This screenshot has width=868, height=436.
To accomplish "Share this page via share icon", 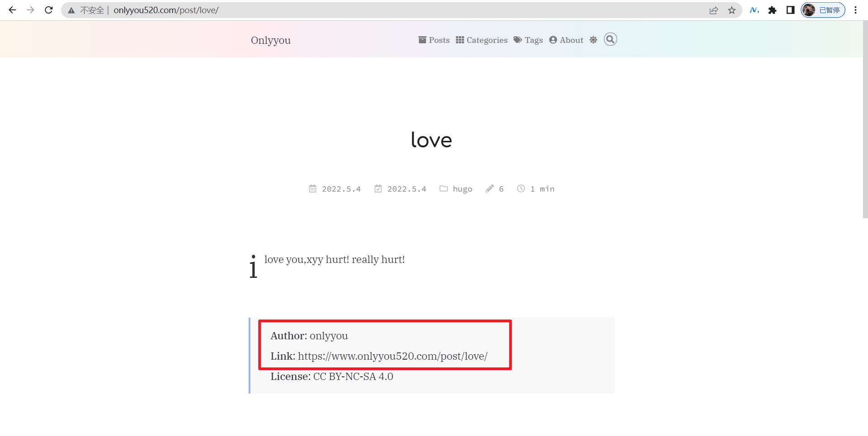I will pyautogui.click(x=714, y=10).
